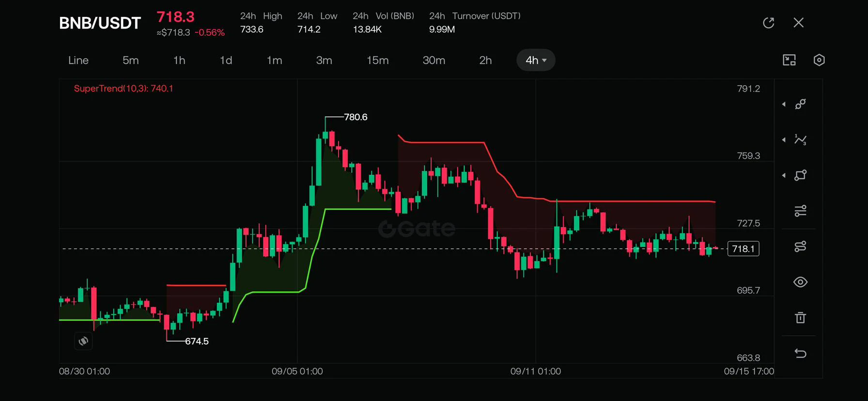Click the 695.7 price axis label
The height and width of the screenshot is (401, 868).
[748, 291]
